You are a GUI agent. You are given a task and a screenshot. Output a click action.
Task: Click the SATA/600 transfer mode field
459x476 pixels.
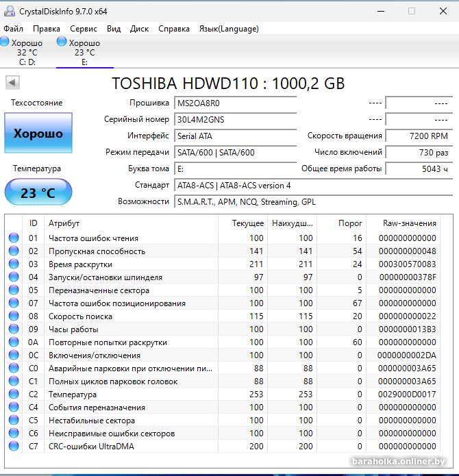(x=235, y=152)
